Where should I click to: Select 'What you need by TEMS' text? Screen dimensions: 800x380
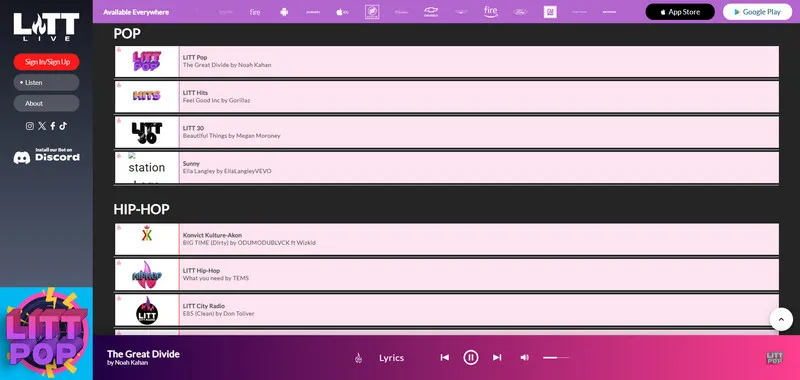pos(216,278)
